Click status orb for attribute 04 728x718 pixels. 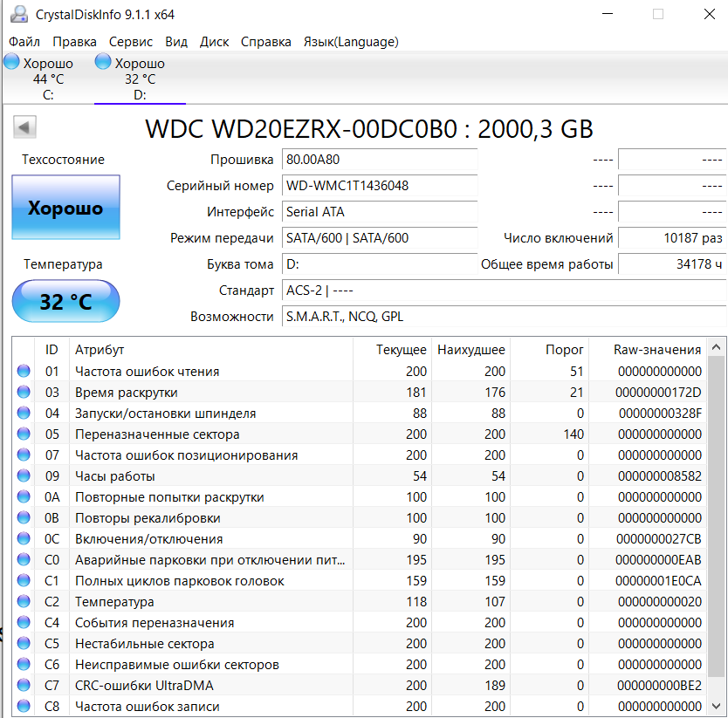click(24, 413)
